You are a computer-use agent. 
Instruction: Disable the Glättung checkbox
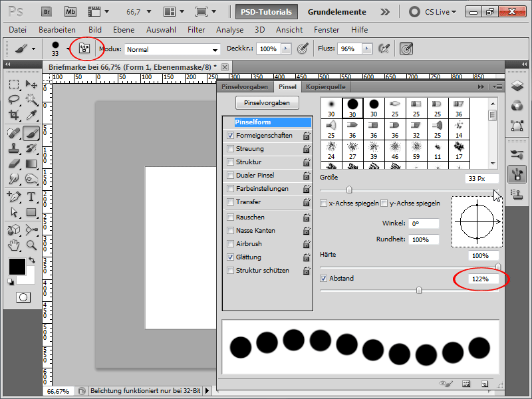click(230, 257)
